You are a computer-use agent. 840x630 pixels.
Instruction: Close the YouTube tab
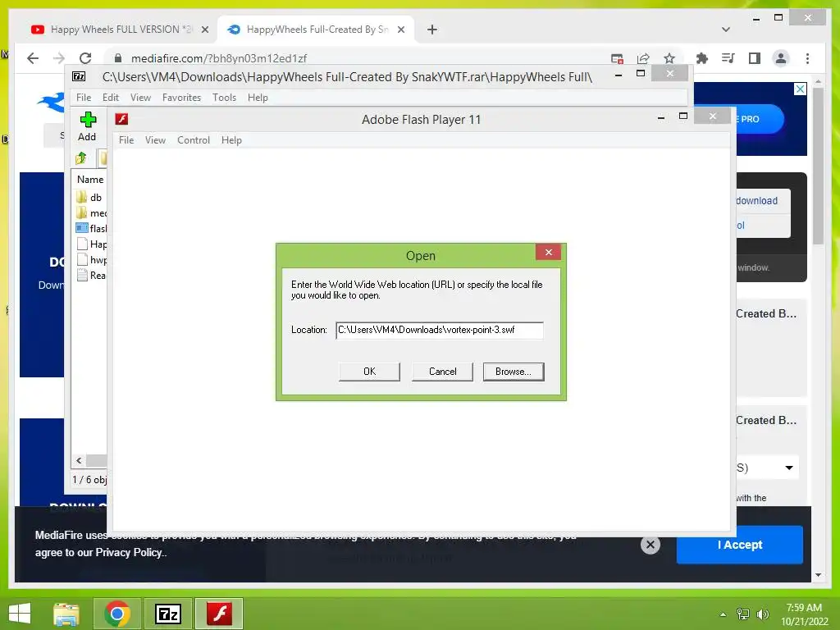click(204, 30)
